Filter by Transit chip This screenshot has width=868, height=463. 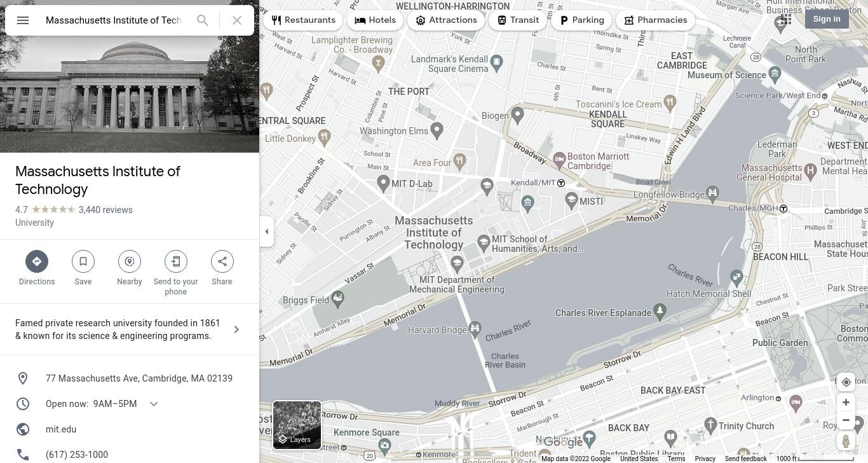pyautogui.click(x=518, y=20)
